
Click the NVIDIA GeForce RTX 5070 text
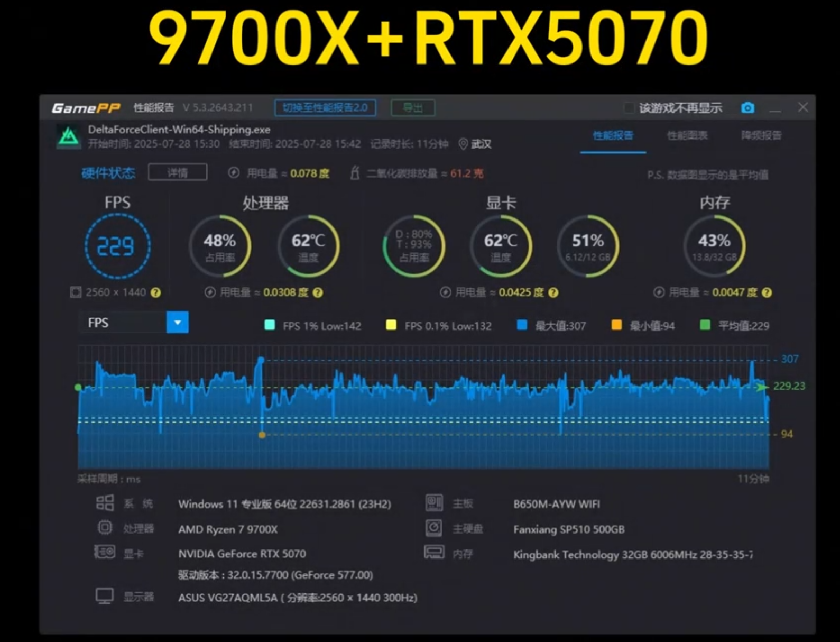[242, 554]
